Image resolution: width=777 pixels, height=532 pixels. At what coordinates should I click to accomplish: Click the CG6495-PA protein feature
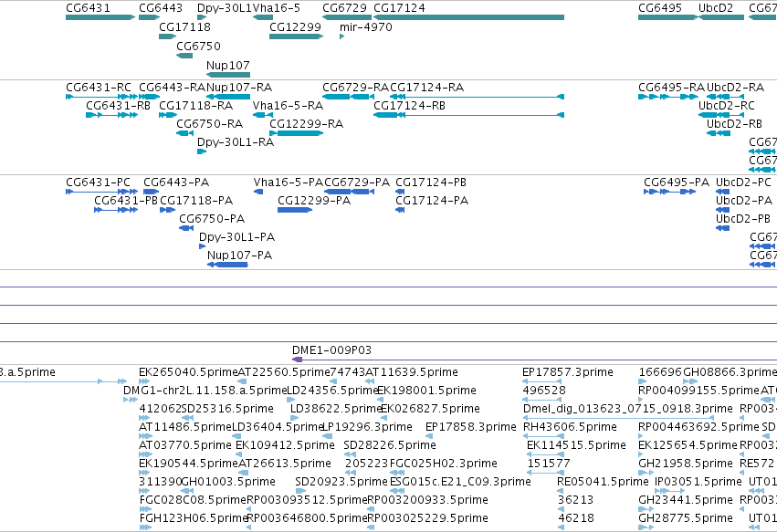(x=669, y=192)
